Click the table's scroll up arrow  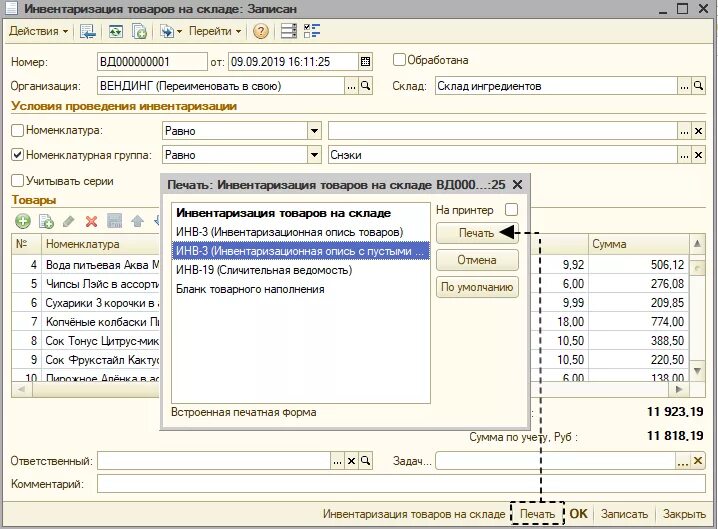[x=697, y=243]
